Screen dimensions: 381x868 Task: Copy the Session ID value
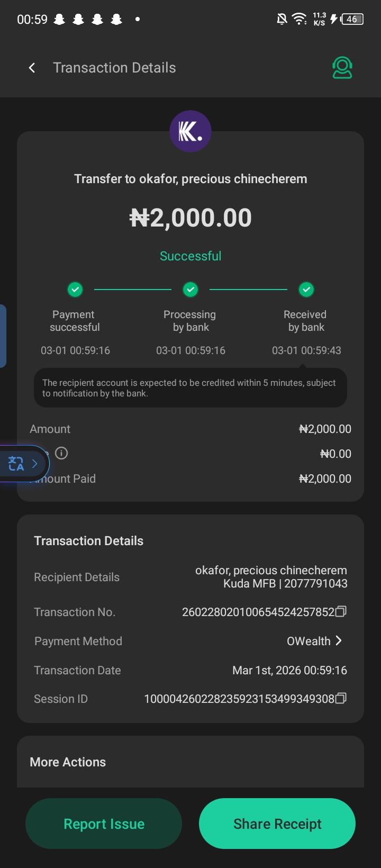click(x=341, y=699)
